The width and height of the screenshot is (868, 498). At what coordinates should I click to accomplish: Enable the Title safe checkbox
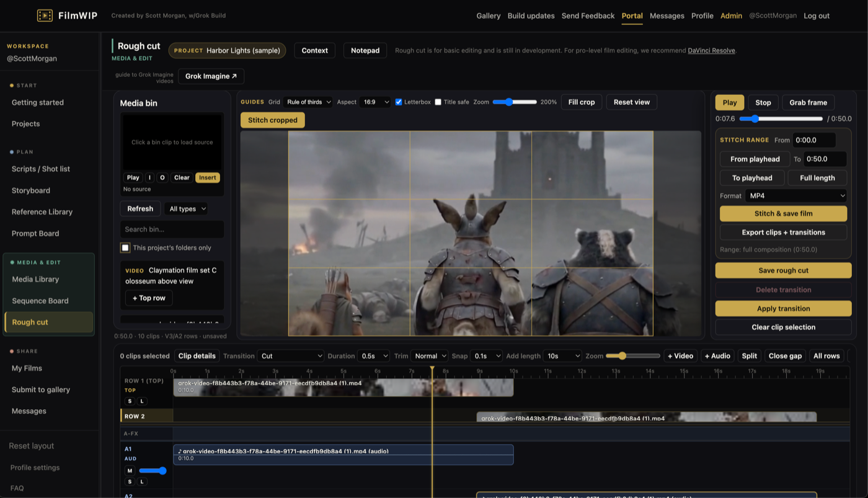[438, 102]
